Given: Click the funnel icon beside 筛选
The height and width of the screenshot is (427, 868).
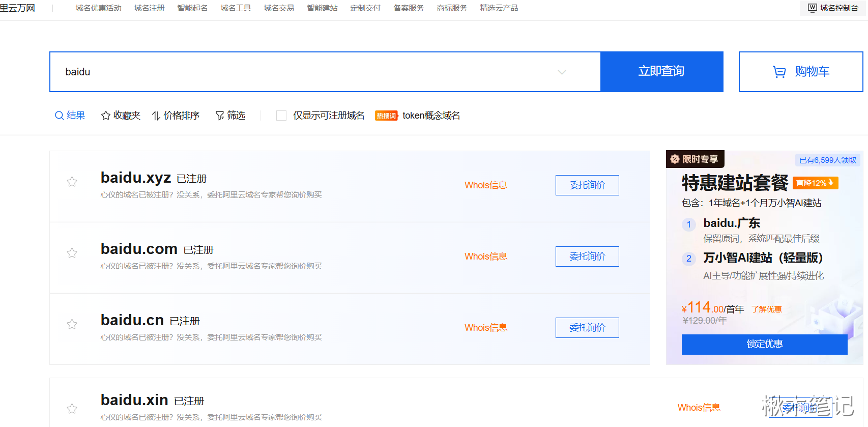Looking at the screenshot, I should click(x=220, y=116).
